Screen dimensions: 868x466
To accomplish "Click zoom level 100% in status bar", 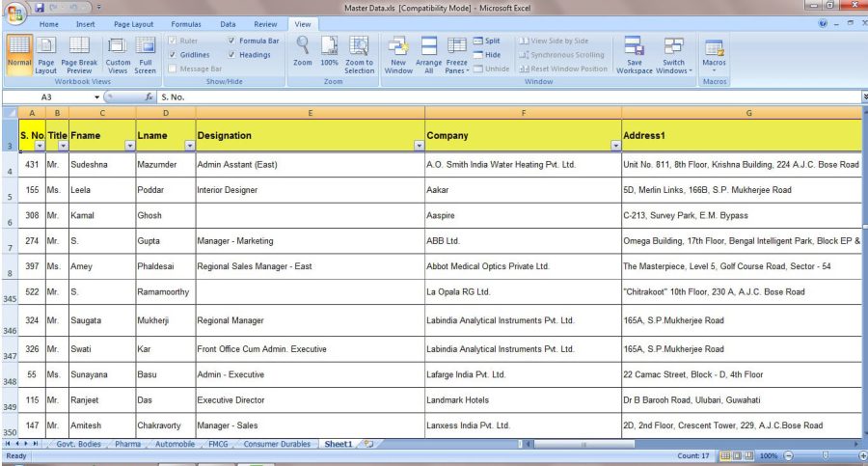I will coord(769,455).
